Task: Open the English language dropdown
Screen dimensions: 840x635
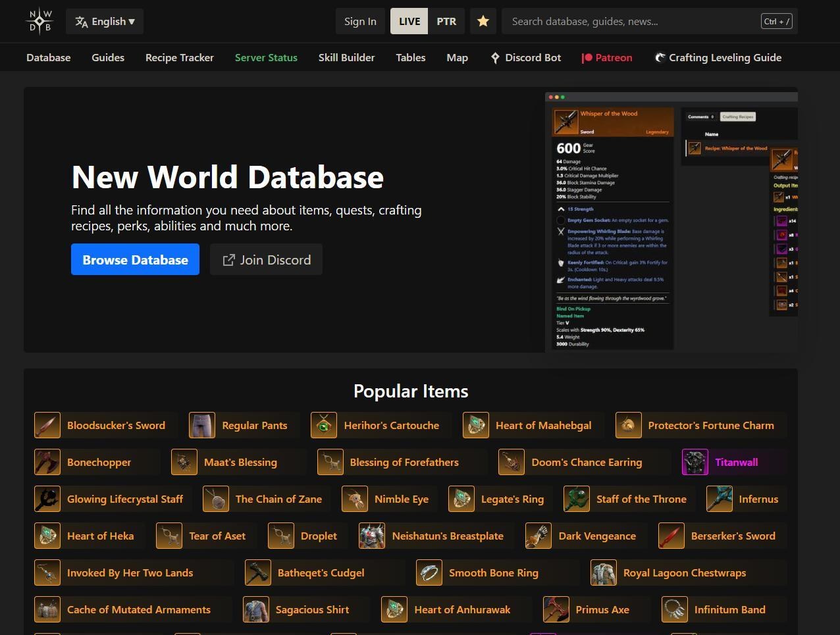Action: pyautogui.click(x=105, y=21)
